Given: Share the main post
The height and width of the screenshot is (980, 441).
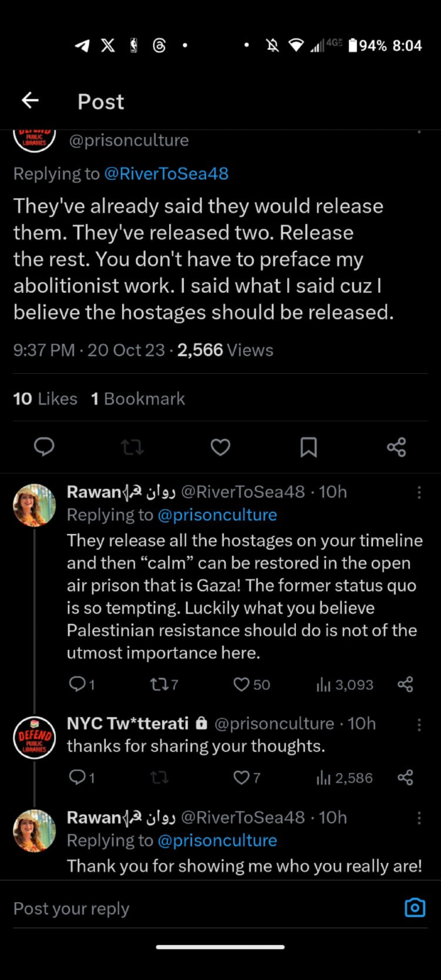Looking at the screenshot, I should coord(396,447).
